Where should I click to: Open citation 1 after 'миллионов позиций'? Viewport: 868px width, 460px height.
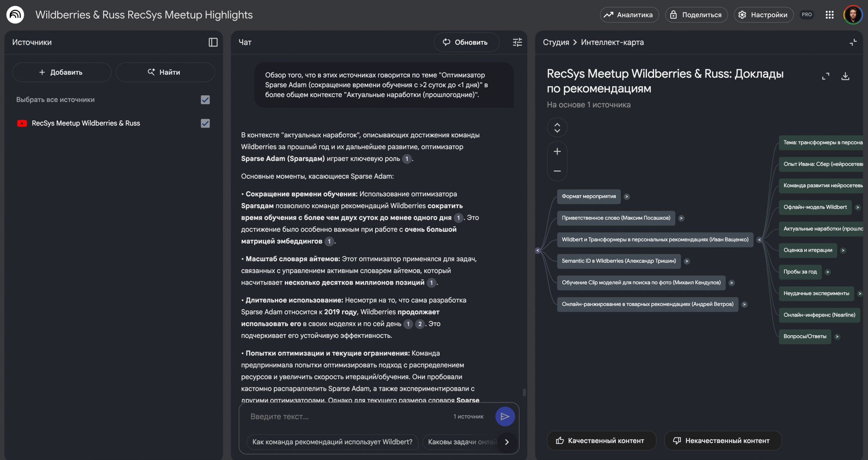(x=431, y=283)
